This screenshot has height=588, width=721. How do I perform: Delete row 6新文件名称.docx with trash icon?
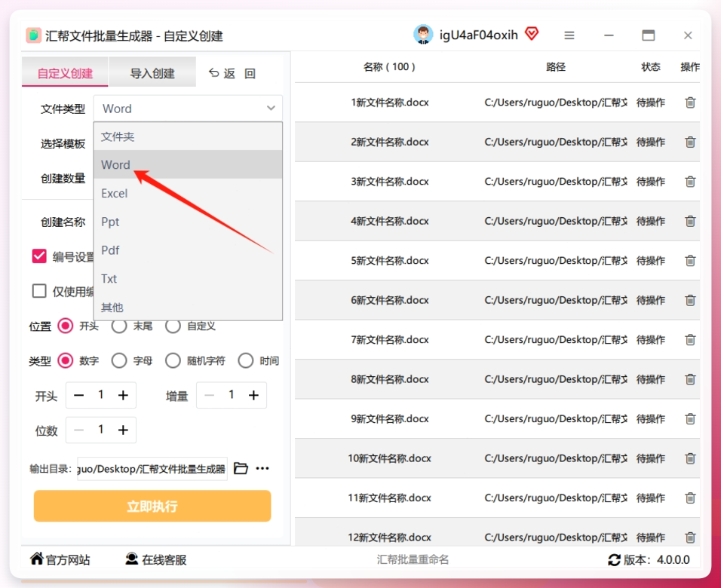pos(690,300)
